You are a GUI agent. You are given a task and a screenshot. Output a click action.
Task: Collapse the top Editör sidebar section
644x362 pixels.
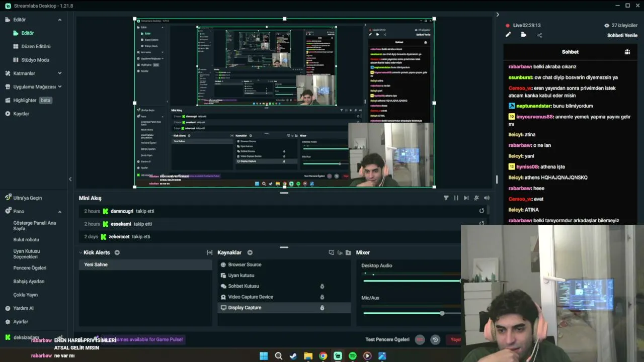pos(60,20)
